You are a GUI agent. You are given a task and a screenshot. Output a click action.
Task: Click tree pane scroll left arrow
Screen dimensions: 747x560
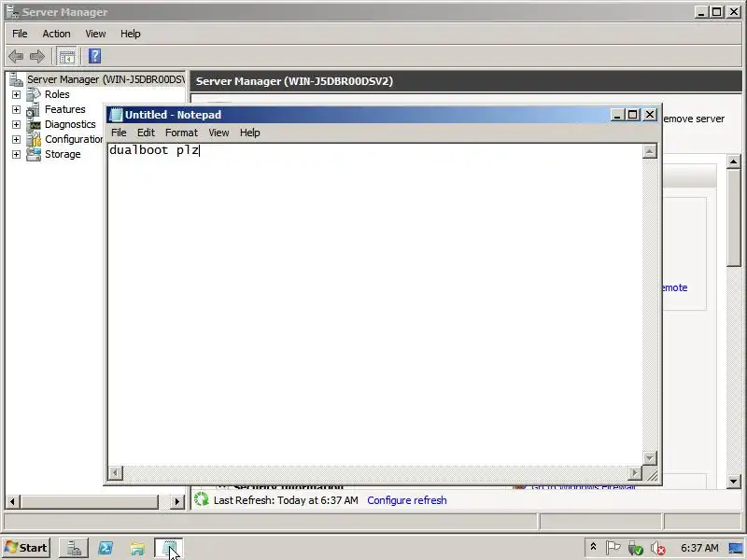click(12, 501)
